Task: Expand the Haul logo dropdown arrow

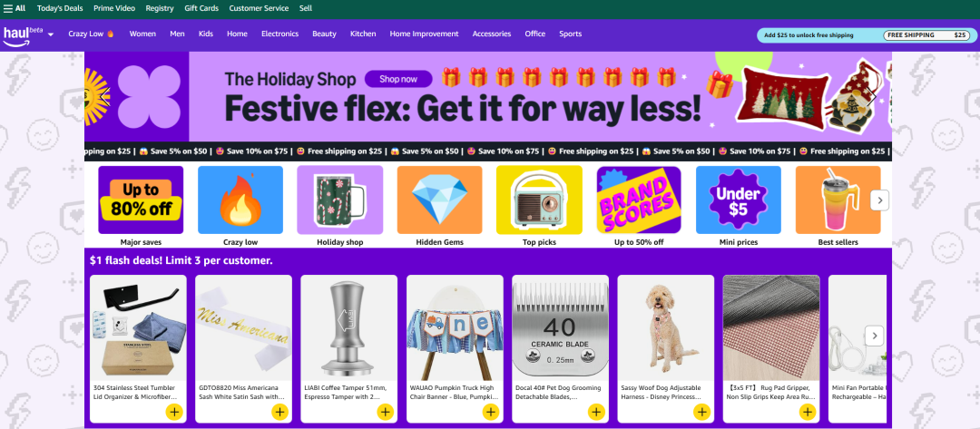Action: (x=51, y=35)
